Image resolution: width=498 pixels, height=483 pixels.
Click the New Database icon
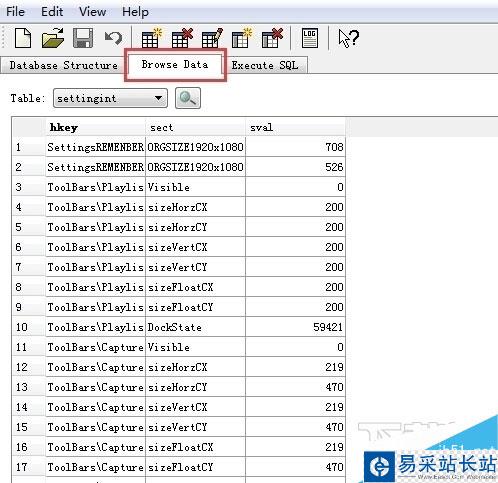tap(23, 38)
